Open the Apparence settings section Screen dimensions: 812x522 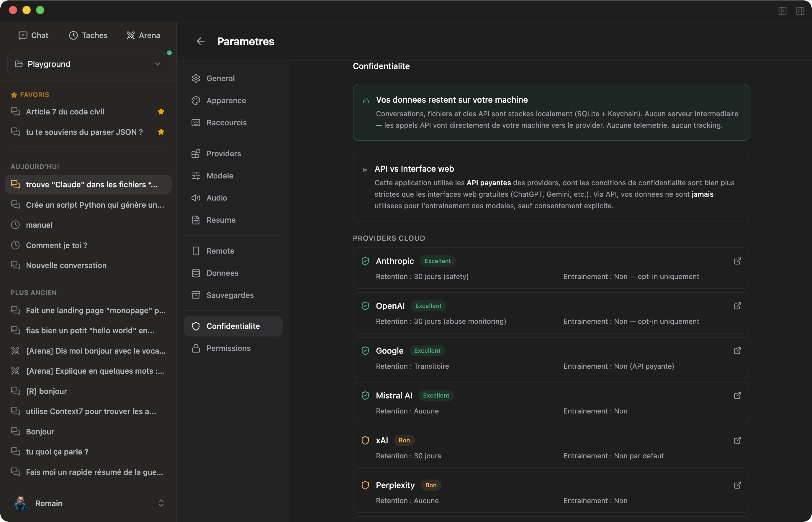(x=226, y=100)
